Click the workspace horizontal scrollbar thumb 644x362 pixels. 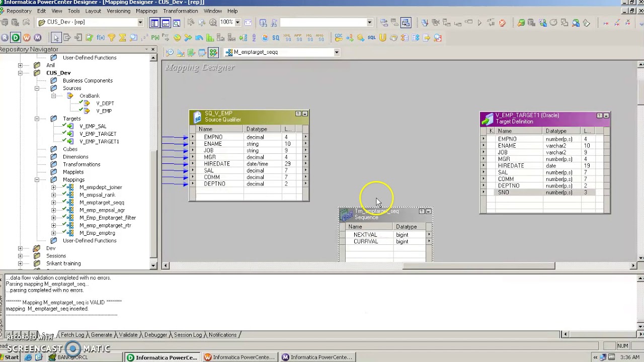(x=478, y=266)
